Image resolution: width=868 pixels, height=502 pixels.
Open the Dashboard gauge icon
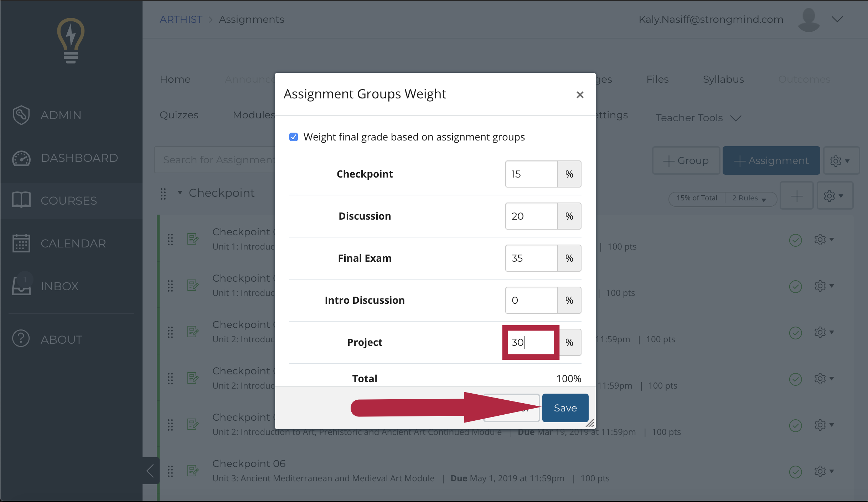(x=21, y=158)
